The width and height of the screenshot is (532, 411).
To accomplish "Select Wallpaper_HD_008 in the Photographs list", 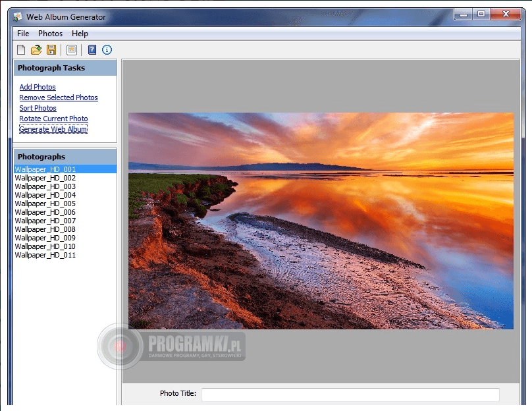I will tap(65, 229).
